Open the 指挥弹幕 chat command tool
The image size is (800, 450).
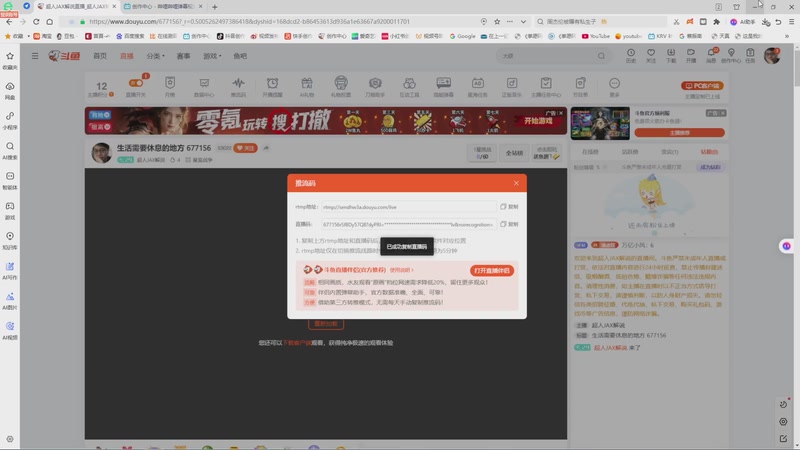pos(443,87)
